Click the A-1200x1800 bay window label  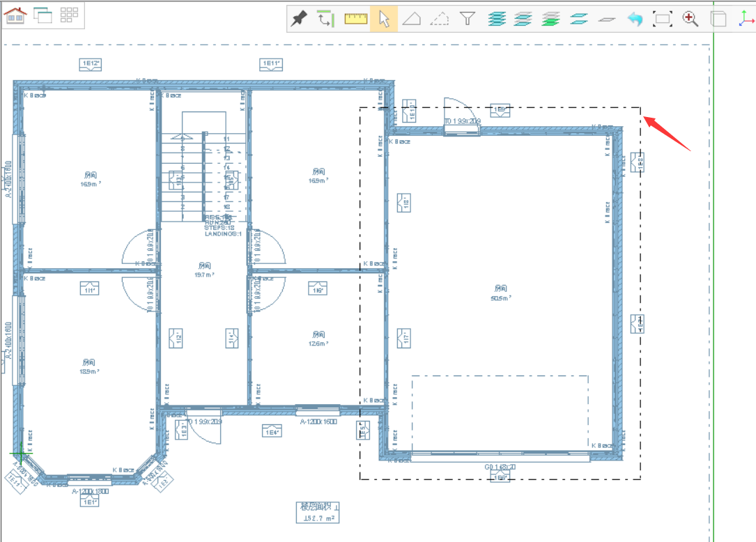[90, 491]
